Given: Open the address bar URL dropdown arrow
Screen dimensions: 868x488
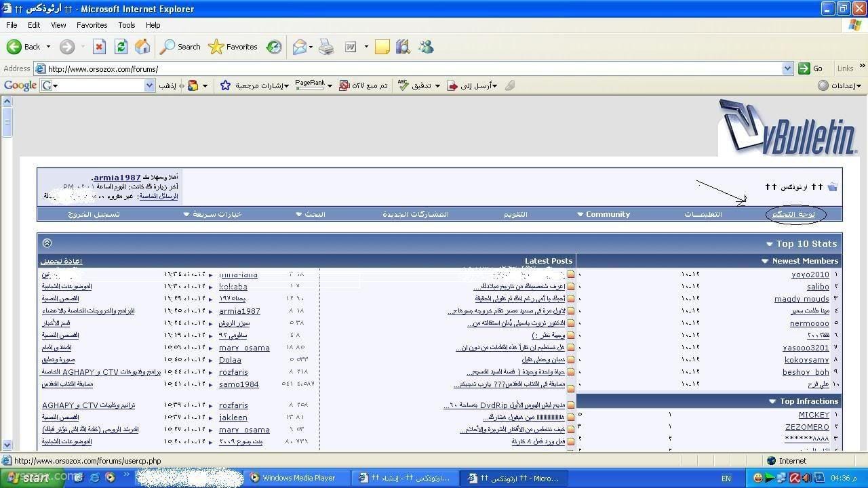Looking at the screenshot, I should (787, 68).
